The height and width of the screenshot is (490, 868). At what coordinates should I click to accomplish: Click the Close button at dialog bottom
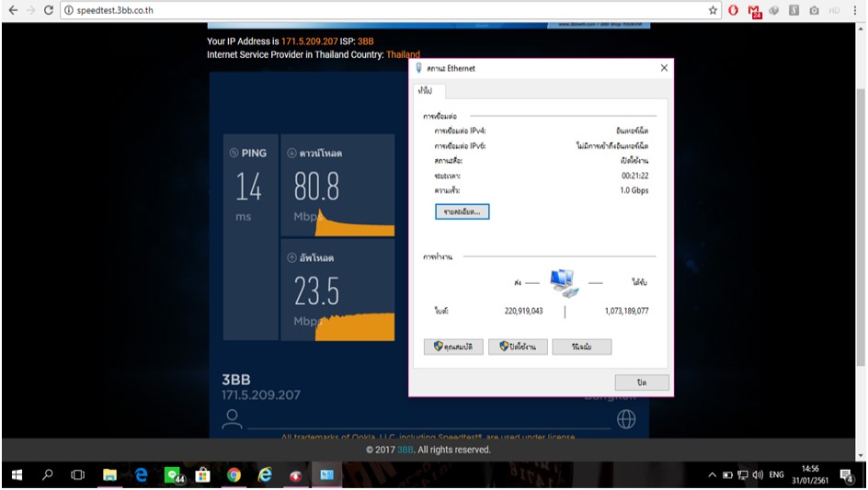tap(642, 382)
